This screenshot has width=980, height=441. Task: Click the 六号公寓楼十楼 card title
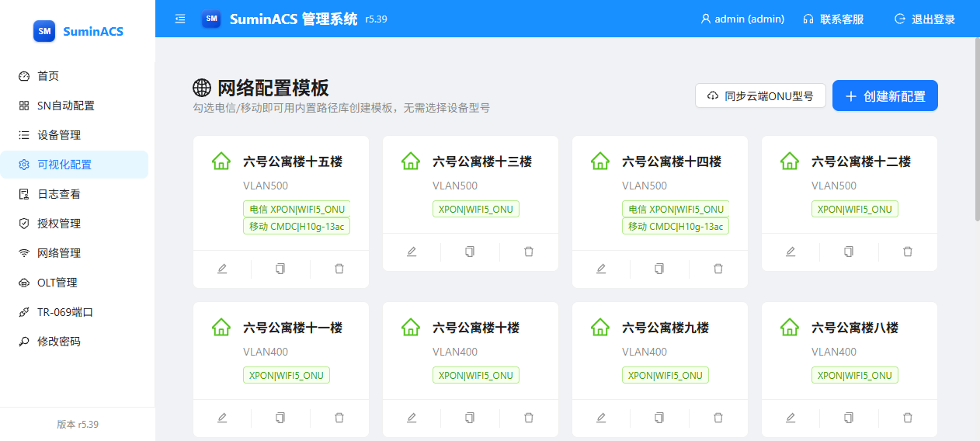476,328
